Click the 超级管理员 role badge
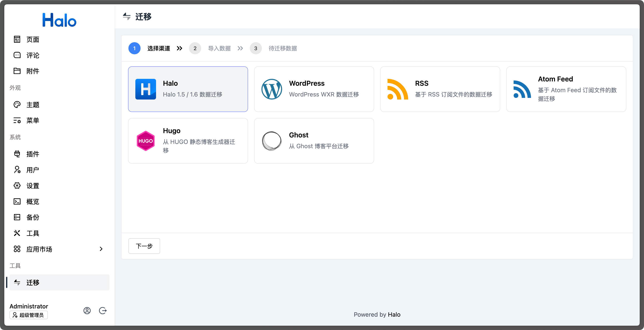The image size is (644, 330). coord(28,315)
